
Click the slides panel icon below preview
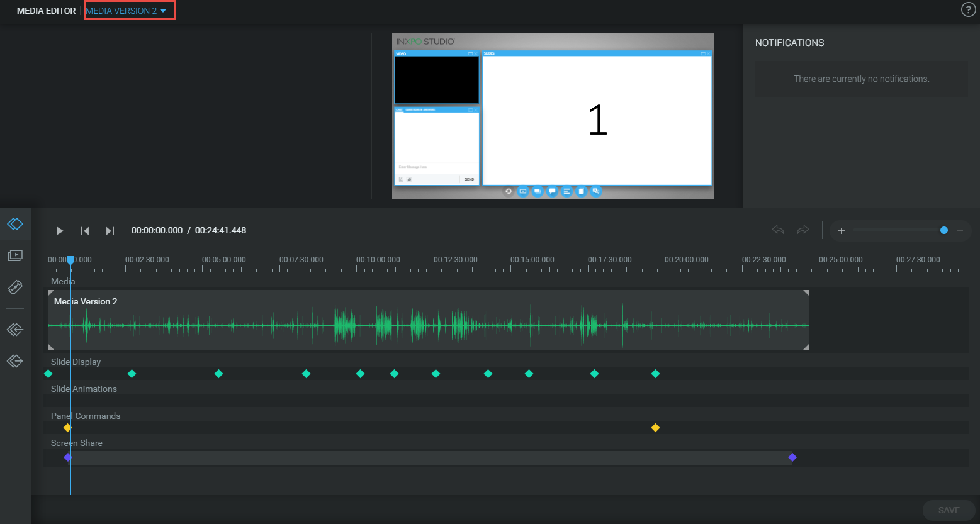point(537,191)
